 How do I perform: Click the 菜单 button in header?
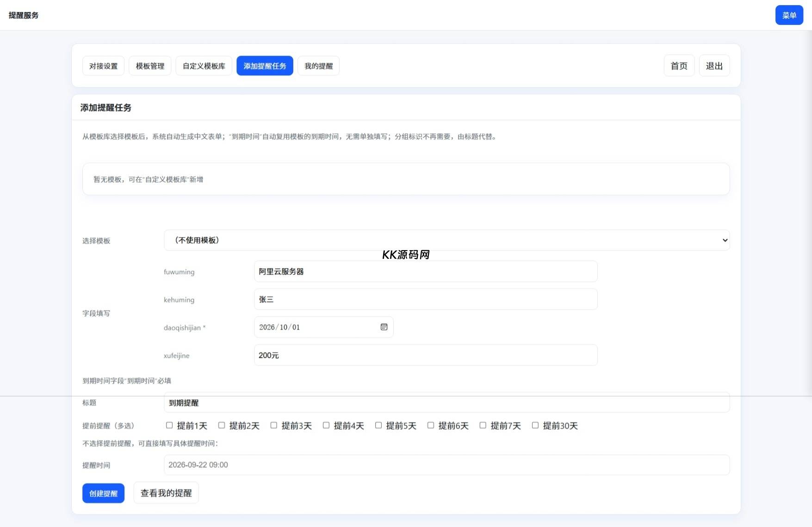pos(789,15)
